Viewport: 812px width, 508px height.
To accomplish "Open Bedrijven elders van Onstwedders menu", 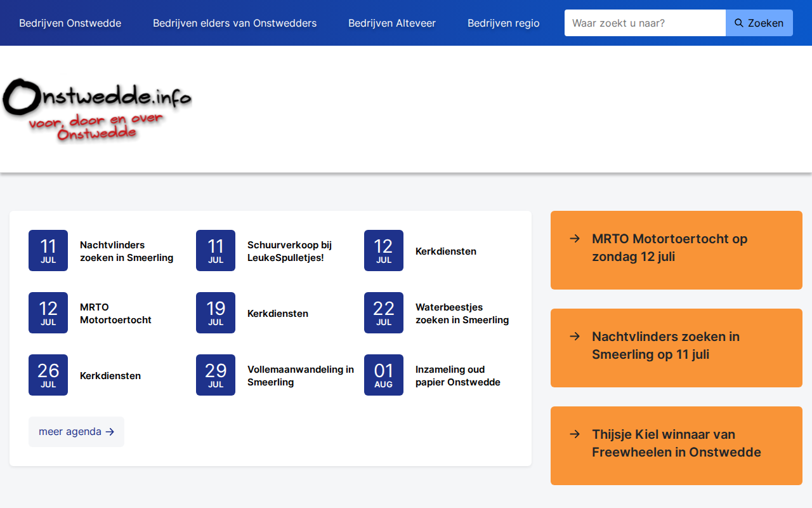I will tap(235, 23).
